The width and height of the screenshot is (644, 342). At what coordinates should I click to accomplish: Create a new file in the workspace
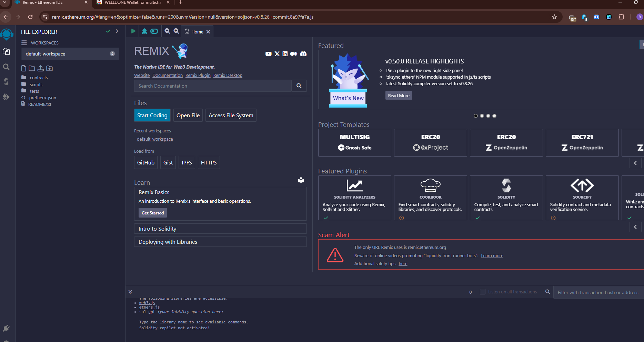tap(24, 68)
